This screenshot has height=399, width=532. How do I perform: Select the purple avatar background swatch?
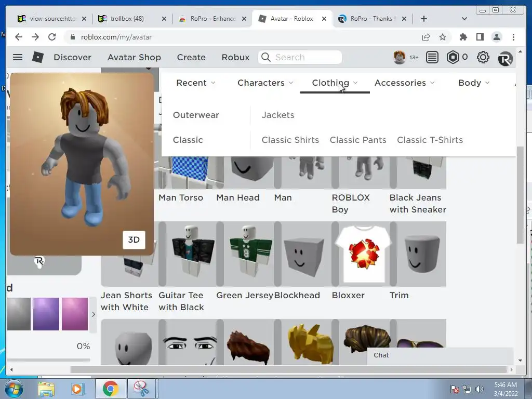tap(46, 314)
